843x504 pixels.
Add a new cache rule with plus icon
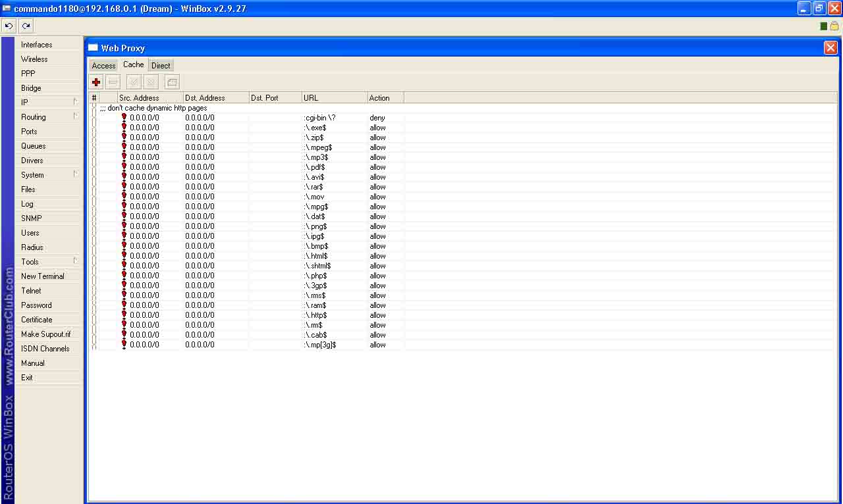[x=96, y=82]
